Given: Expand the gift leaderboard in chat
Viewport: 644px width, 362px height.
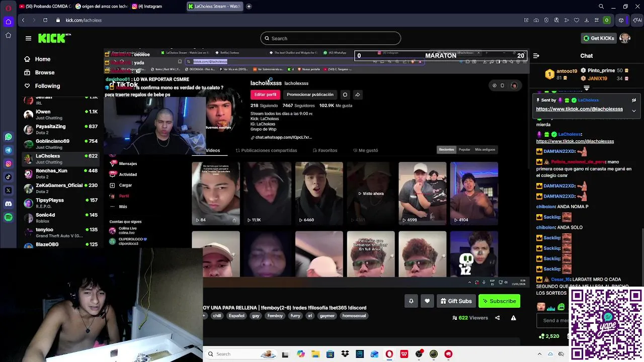Looking at the screenshot, I should 586,88.
